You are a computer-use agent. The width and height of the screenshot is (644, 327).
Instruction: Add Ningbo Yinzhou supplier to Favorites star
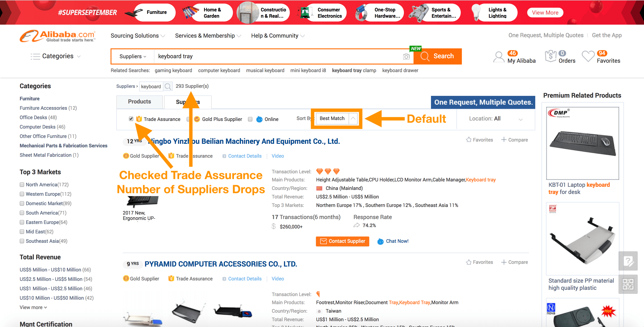pyautogui.click(x=469, y=140)
